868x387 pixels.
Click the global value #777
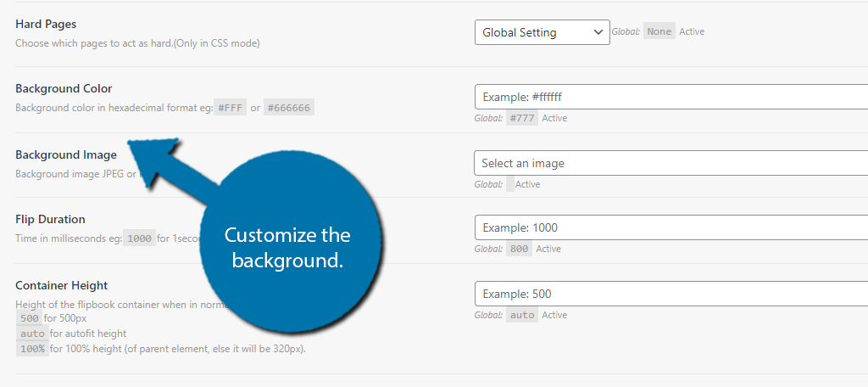point(522,118)
